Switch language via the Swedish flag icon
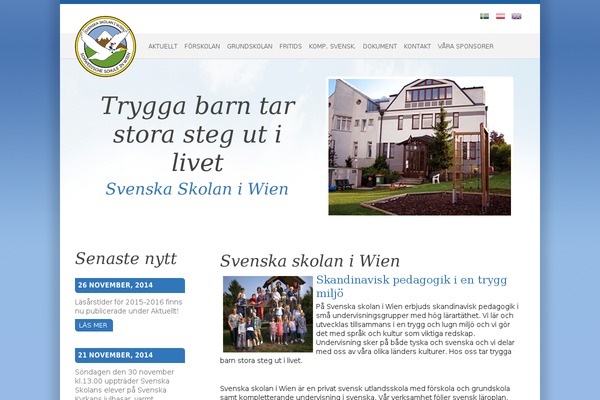This screenshot has height=400, width=600. pos(484,16)
